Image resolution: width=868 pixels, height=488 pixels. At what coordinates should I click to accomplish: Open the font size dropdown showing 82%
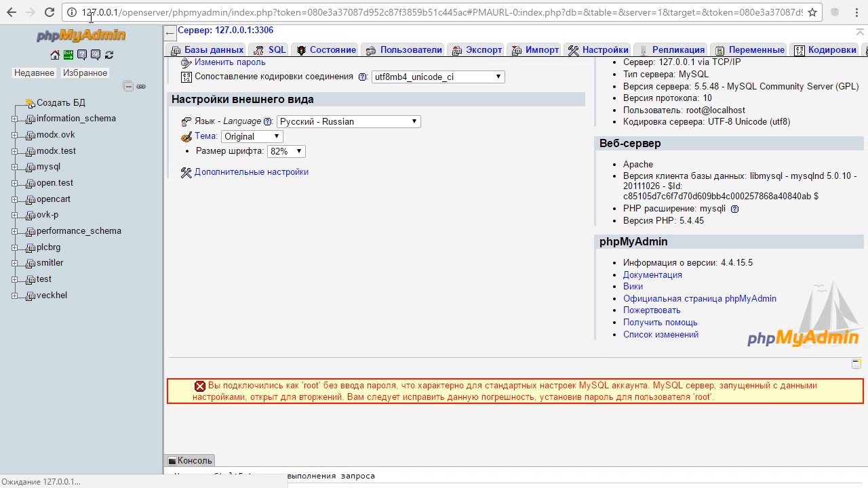(286, 152)
